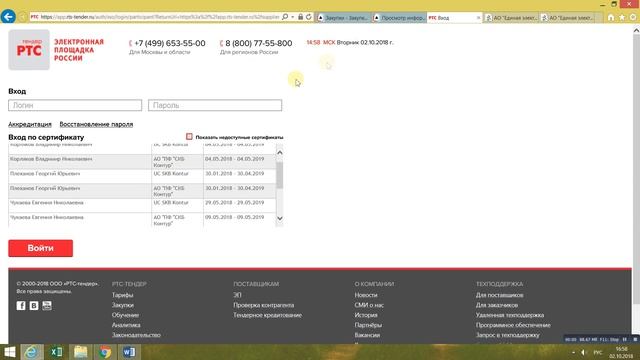This screenshot has height=360, width=640.
Task: Open footer link Обучение
Action: pyautogui.click(x=125, y=315)
